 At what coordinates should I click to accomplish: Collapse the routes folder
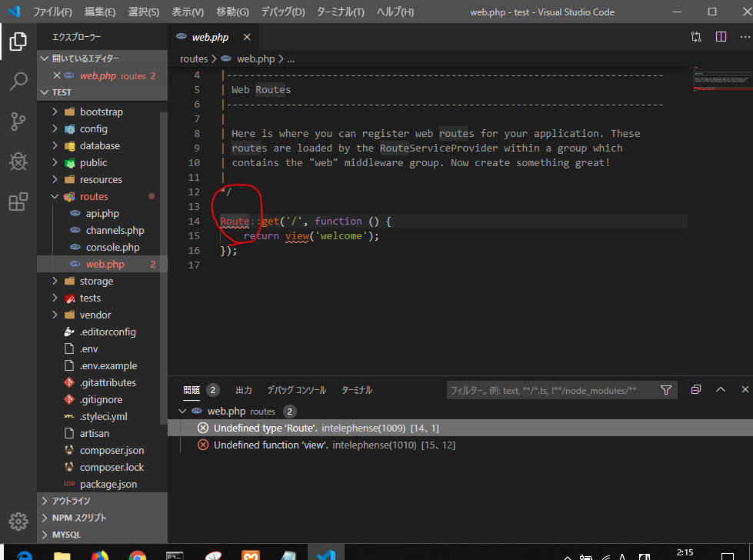click(x=55, y=196)
